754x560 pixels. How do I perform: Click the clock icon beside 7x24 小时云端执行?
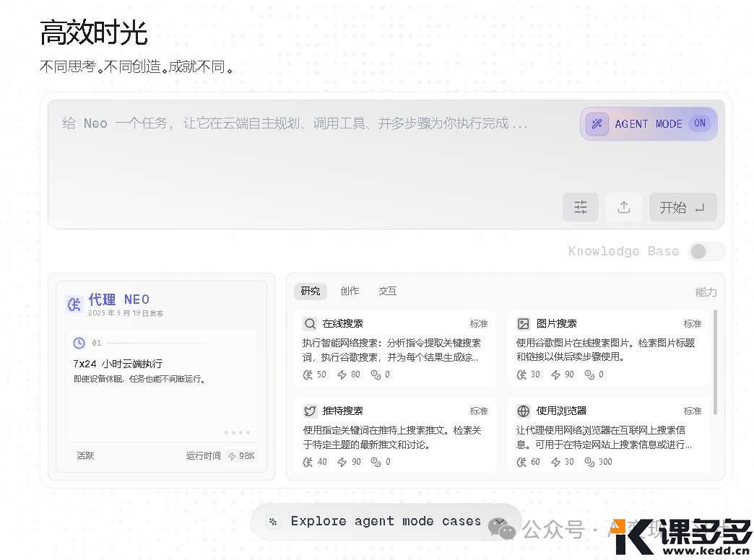pyautogui.click(x=79, y=344)
